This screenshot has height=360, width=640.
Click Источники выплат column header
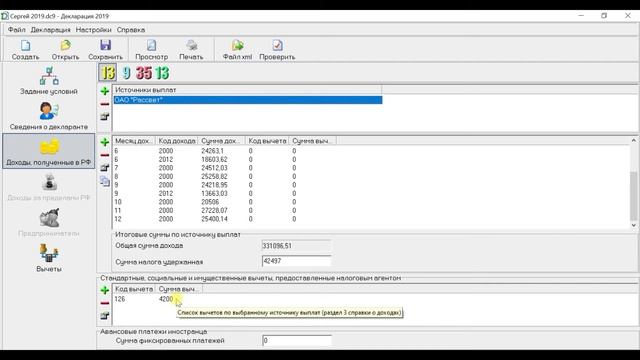247,90
